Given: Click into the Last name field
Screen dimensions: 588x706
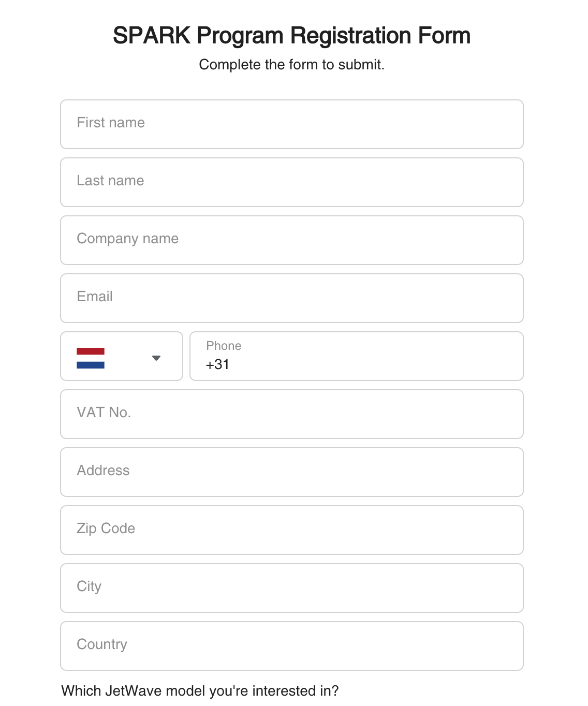Looking at the screenshot, I should point(292,182).
